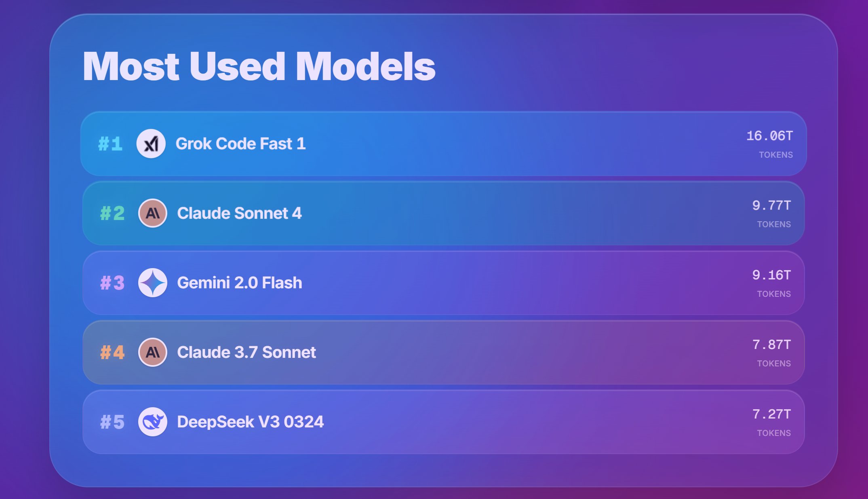Screen dimensions: 868x499
Task: Click the Most Used Models heading
Action: [259, 66]
